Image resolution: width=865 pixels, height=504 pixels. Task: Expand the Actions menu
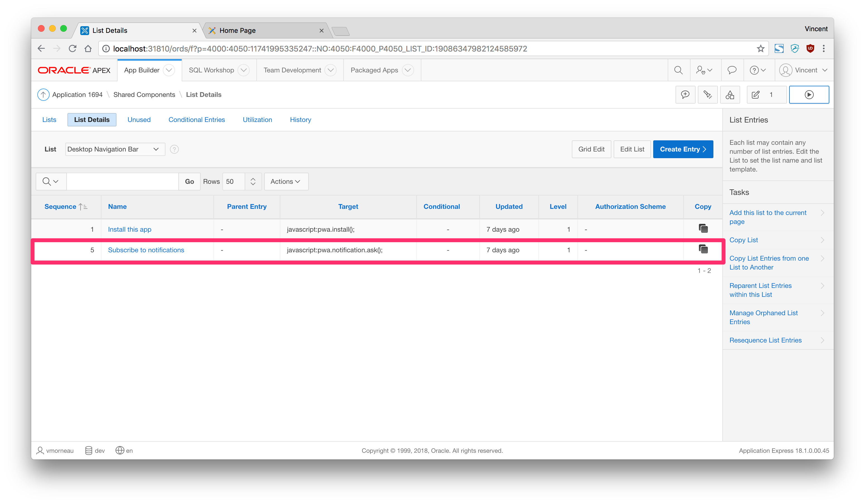coord(286,182)
